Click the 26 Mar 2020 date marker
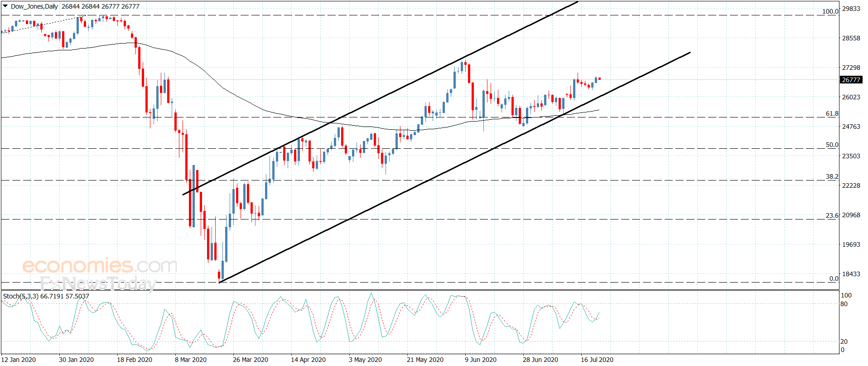Image resolution: width=868 pixels, height=366 pixels. pos(251,360)
